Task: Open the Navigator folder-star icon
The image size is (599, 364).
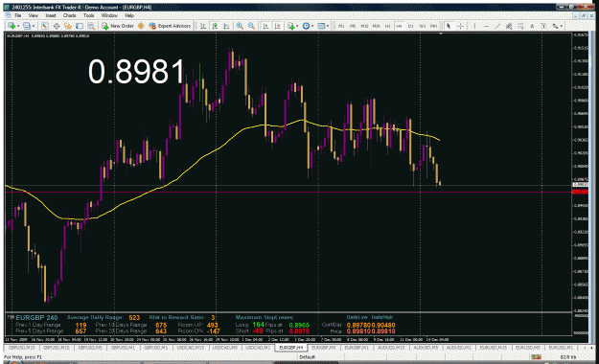Action: [x=68, y=26]
